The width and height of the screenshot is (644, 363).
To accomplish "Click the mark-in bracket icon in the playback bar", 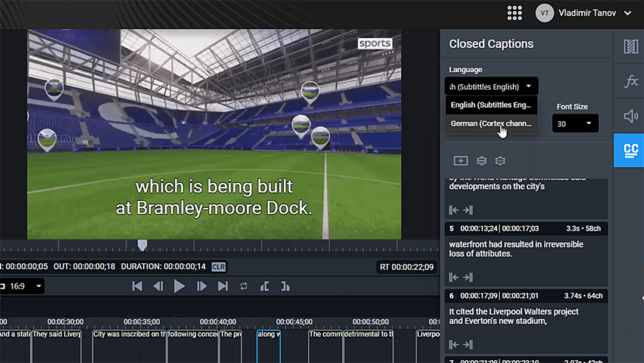I will pyautogui.click(x=264, y=287).
